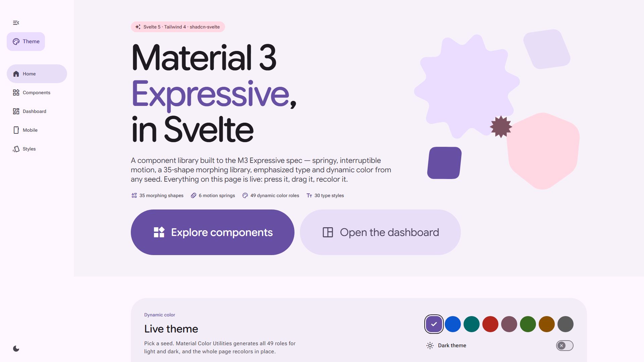
Task: Open the Dashboard page
Action: click(37, 111)
